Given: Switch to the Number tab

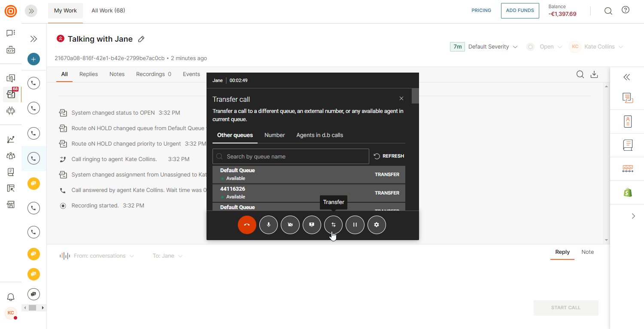Looking at the screenshot, I should (274, 135).
